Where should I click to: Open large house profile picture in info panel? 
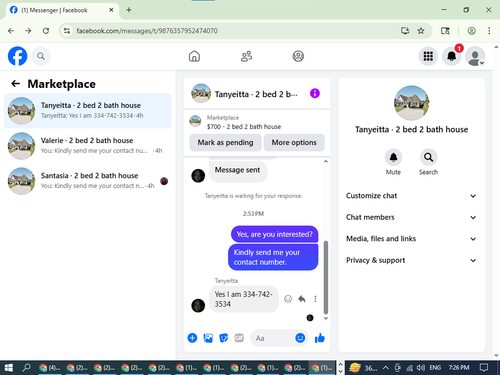(411, 103)
